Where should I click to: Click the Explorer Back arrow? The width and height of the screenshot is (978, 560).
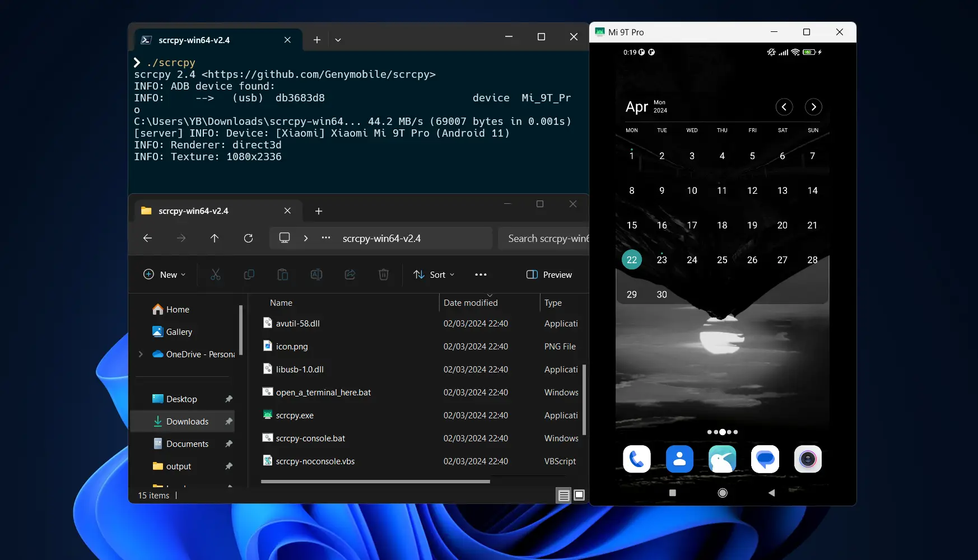coord(147,238)
